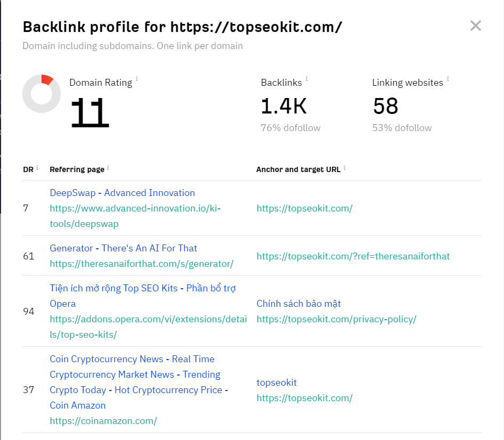Click the Domain Rating donut chart
Viewport: 504px width, 440px height.
[x=42, y=94]
